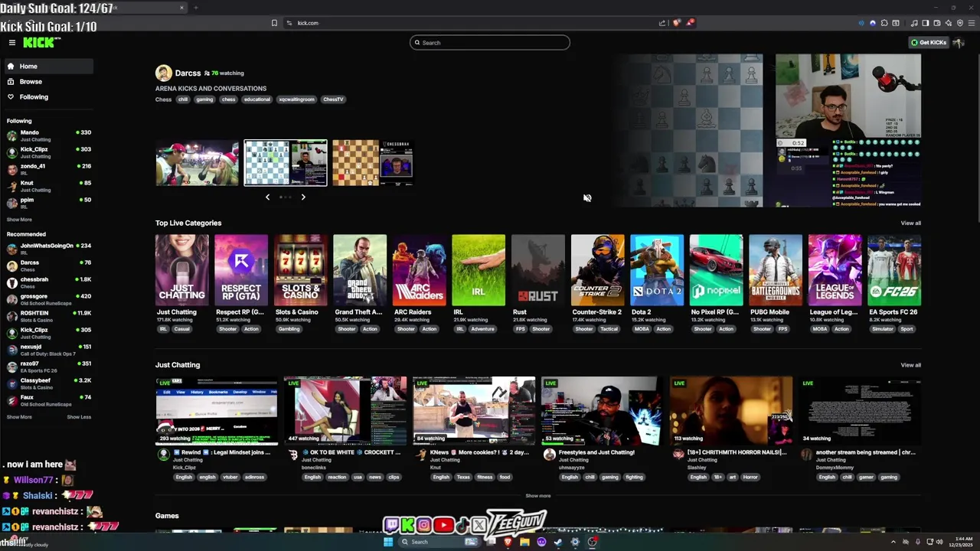The height and width of the screenshot is (551, 980).
Task: Click View all for Top Live Categories
Action: pos(910,223)
